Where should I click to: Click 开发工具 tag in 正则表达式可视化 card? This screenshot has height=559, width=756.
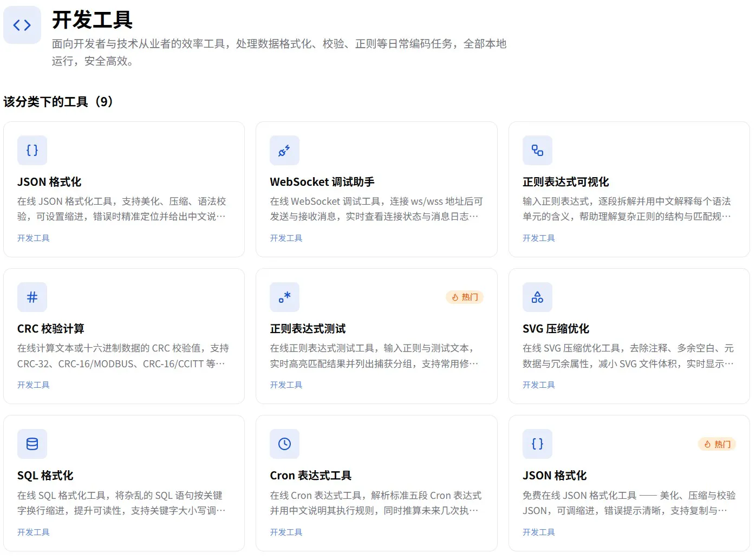coord(539,238)
